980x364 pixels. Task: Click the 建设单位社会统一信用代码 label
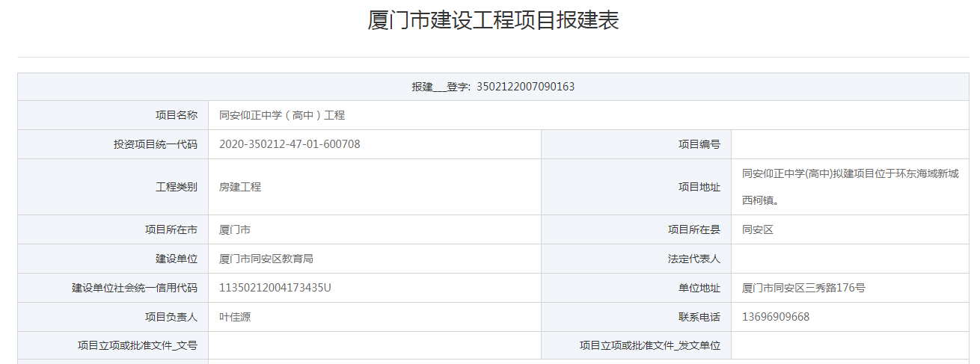(x=135, y=288)
